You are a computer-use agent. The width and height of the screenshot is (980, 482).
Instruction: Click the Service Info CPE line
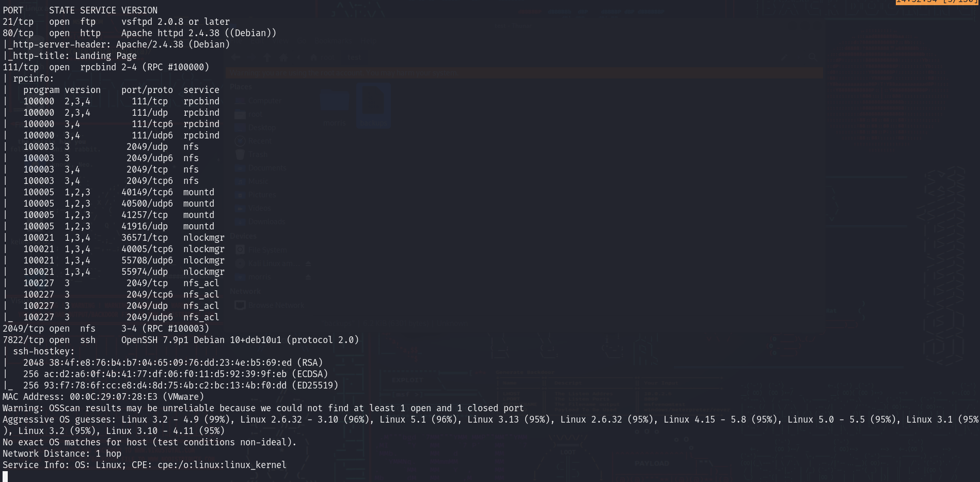coord(145,465)
